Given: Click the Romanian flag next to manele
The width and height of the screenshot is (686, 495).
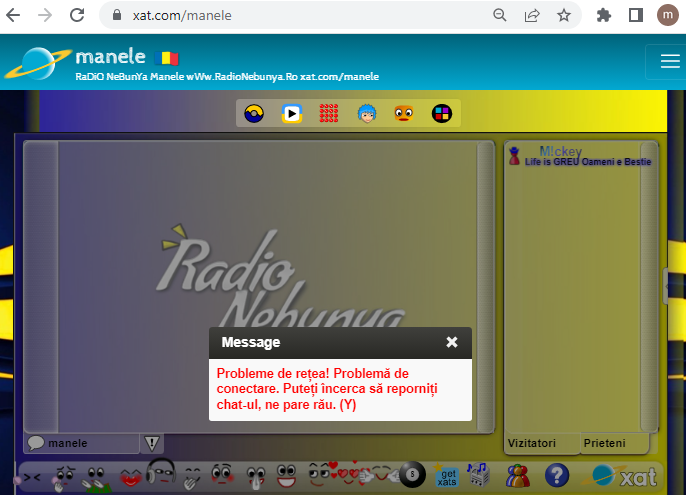Looking at the screenshot, I should [166, 58].
